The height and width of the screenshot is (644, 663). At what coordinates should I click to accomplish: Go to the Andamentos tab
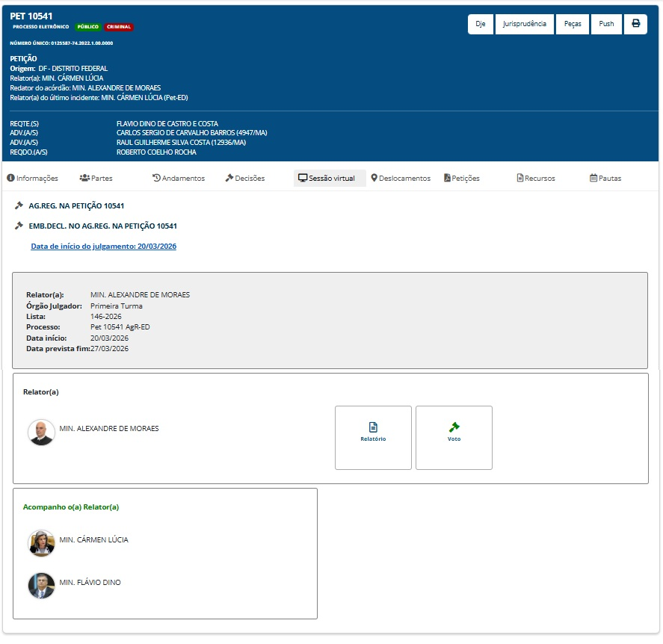(x=179, y=179)
